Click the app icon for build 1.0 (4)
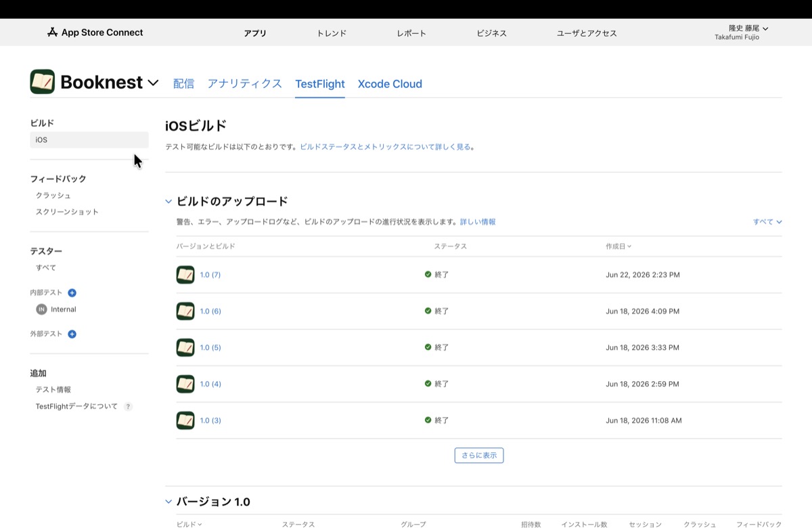 tap(185, 384)
